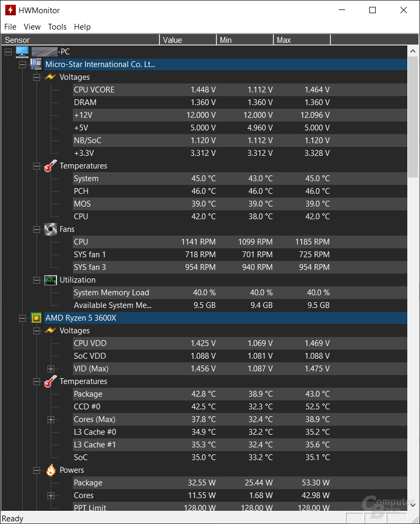Click the flame icon beside Powers

[x=51, y=470]
